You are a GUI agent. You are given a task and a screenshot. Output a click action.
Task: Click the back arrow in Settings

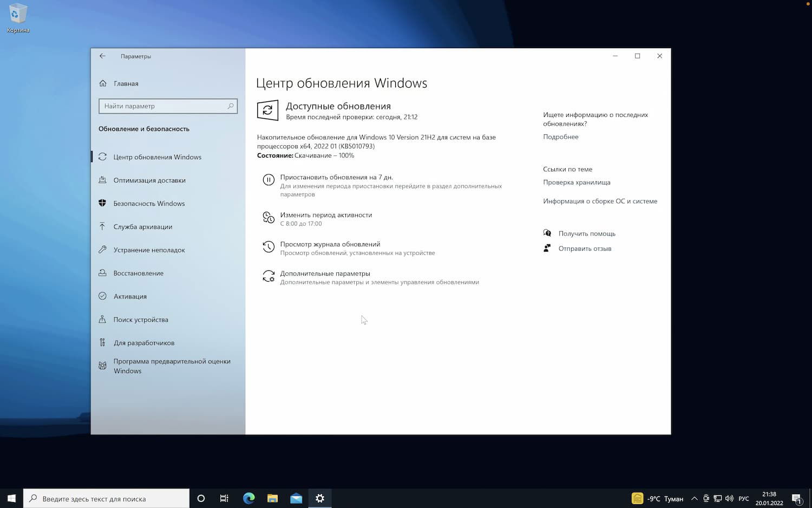click(x=102, y=56)
